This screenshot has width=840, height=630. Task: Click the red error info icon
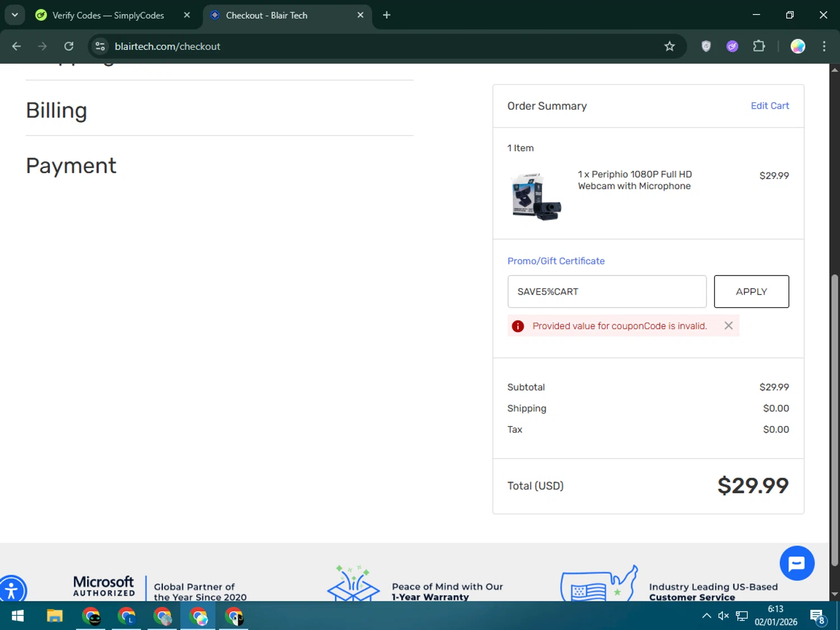pyautogui.click(x=518, y=326)
